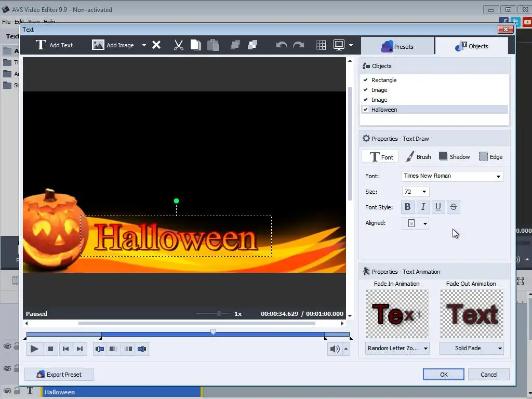Toggle Bold font style

point(407,207)
